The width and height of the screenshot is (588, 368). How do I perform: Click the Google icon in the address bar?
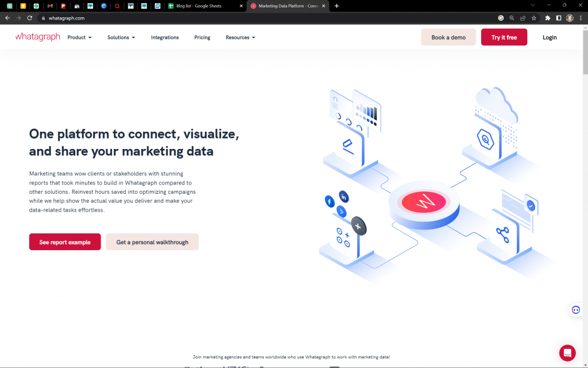click(501, 18)
